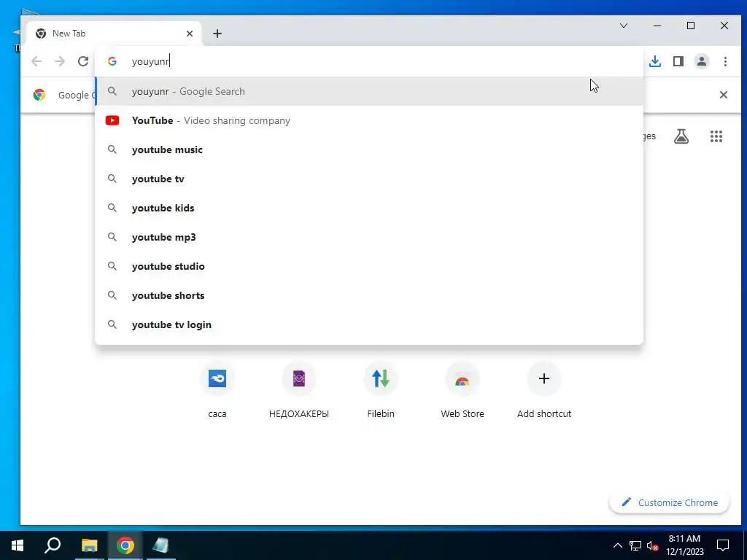The width and height of the screenshot is (747, 560).
Task: Open the notification center icon
Action: 723,545
